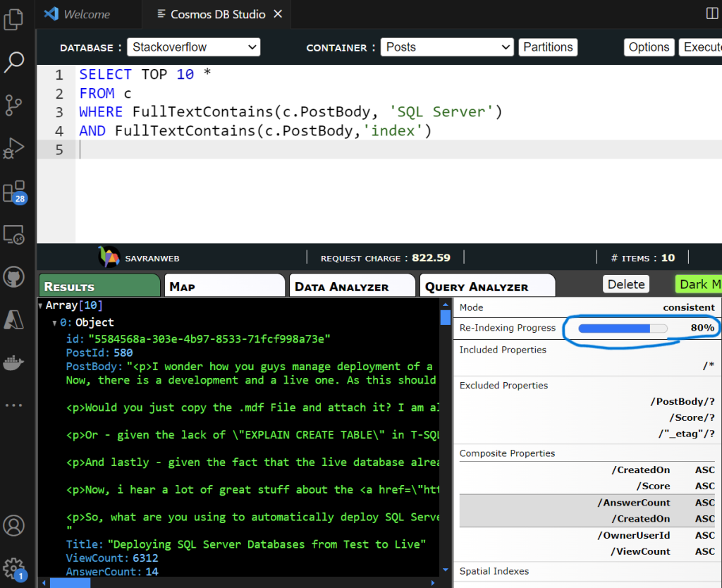722x588 pixels.
Task: Show additional views via the ellipsis icon
Action: pyautogui.click(x=13, y=405)
